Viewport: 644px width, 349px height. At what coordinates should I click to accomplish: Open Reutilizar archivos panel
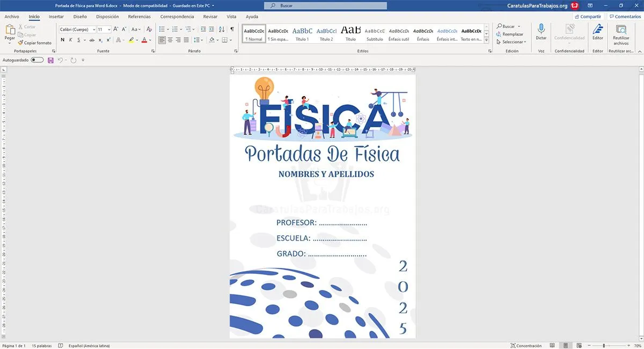[621, 33]
